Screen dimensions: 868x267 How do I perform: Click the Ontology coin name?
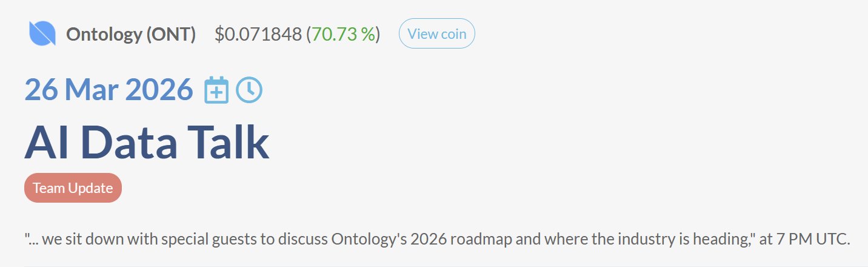point(103,35)
